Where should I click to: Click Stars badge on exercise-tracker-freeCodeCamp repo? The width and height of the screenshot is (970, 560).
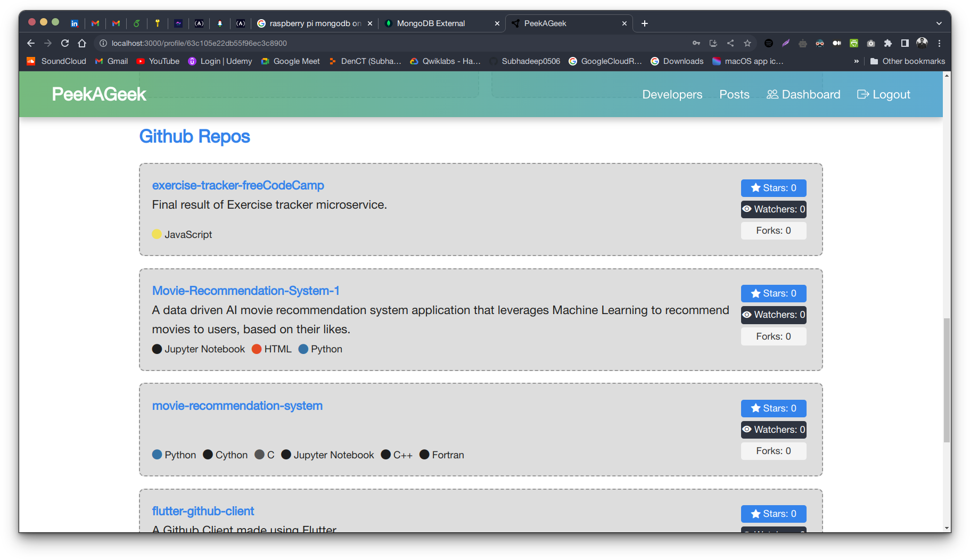click(x=774, y=188)
